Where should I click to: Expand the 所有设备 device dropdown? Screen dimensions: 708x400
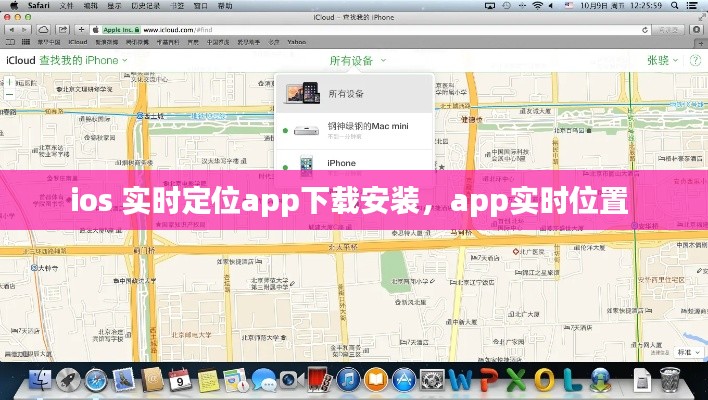point(356,60)
